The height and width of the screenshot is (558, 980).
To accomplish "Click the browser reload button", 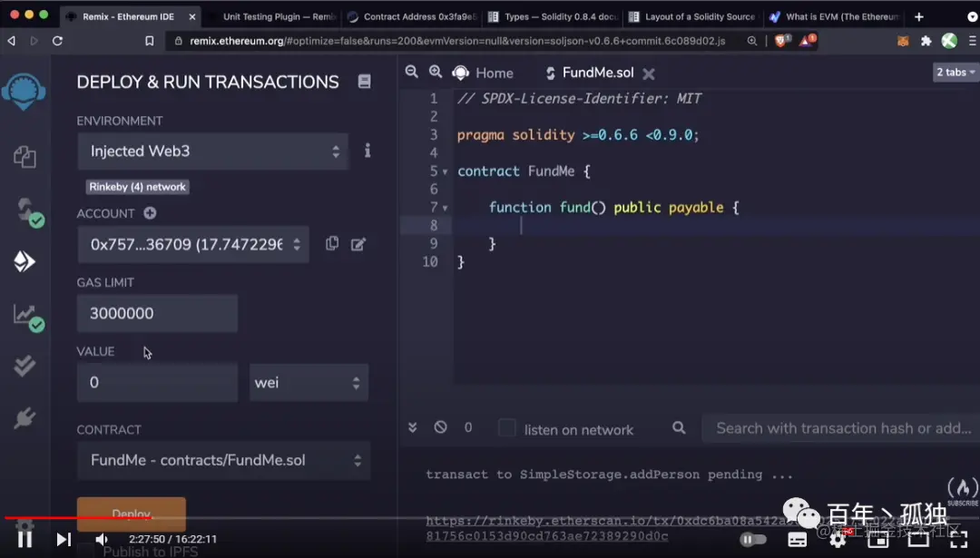I will (57, 41).
